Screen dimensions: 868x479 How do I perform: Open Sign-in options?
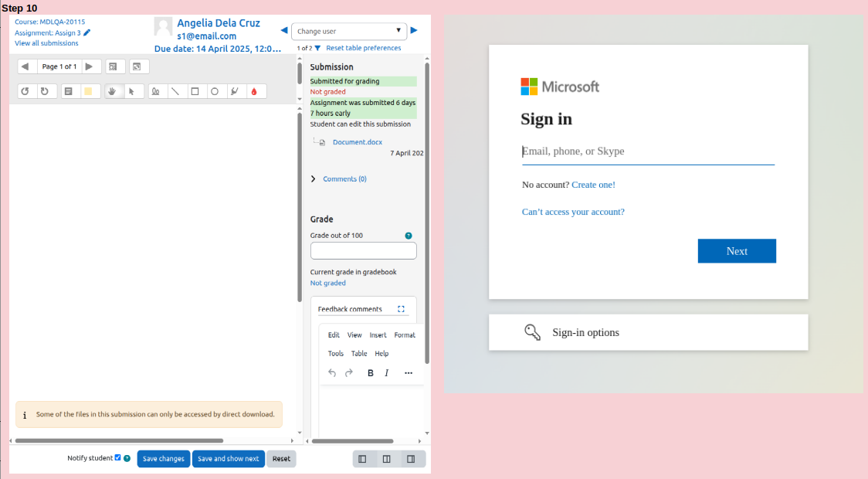point(648,332)
